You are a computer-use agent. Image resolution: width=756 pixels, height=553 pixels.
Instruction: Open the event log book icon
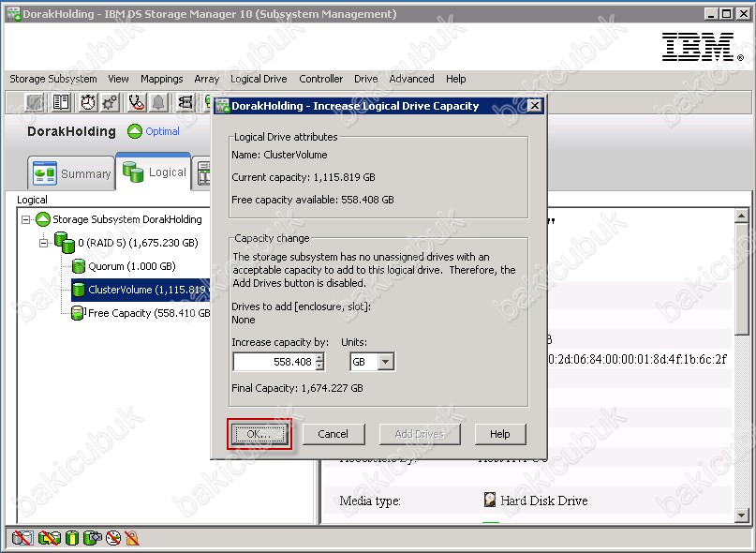click(x=61, y=102)
